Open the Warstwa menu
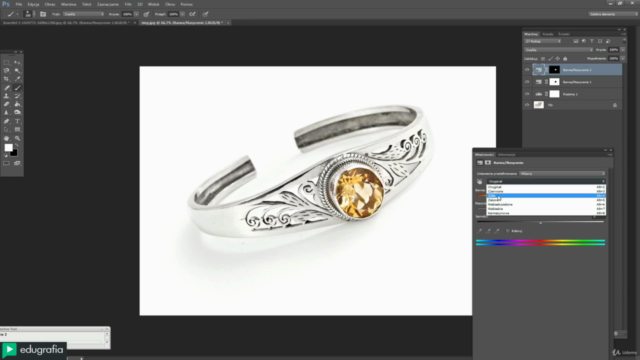The height and width of the screenshot is (360, 640). pos(69,4)
